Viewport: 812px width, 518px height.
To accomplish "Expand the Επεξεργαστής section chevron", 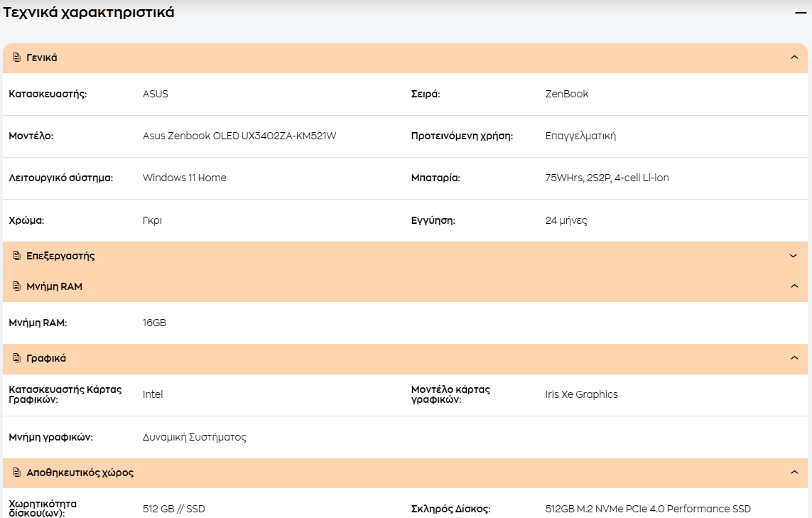I will [x=793, y=255].
